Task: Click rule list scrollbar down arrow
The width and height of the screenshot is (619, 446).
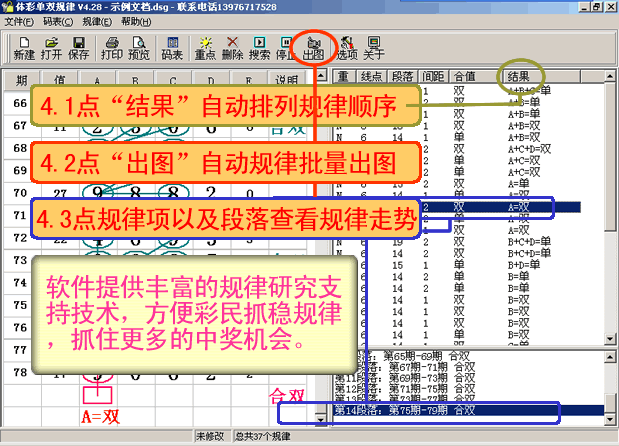Action: pyautogui.click(x=610, y=339)
